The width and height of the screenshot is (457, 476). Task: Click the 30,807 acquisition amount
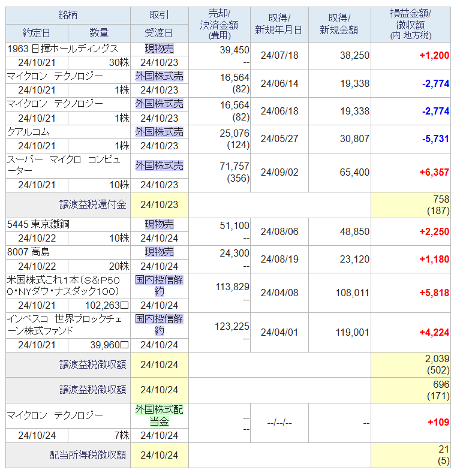click(354, 138)
